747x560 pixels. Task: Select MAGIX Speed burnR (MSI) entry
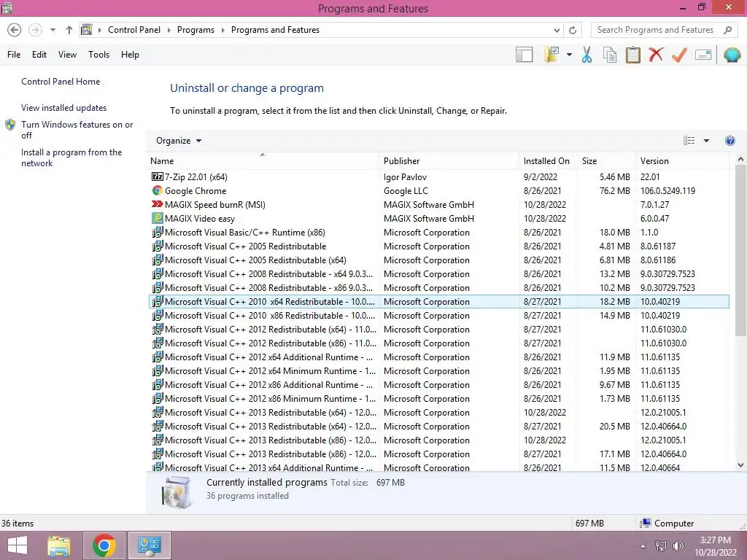click(x=438, y=205)
